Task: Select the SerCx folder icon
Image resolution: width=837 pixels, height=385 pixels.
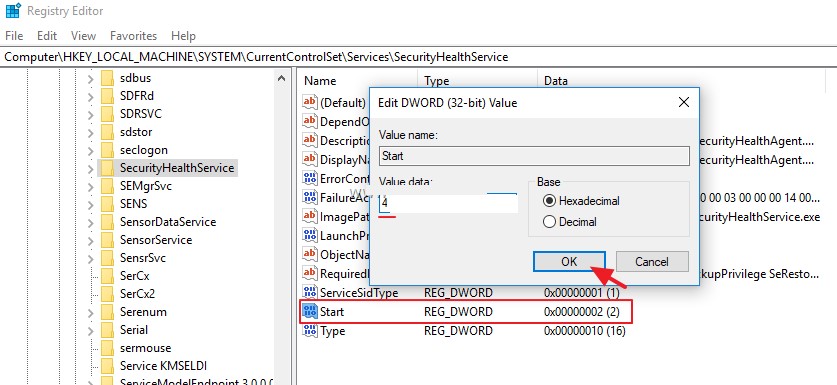Action: tap(107, 276)
